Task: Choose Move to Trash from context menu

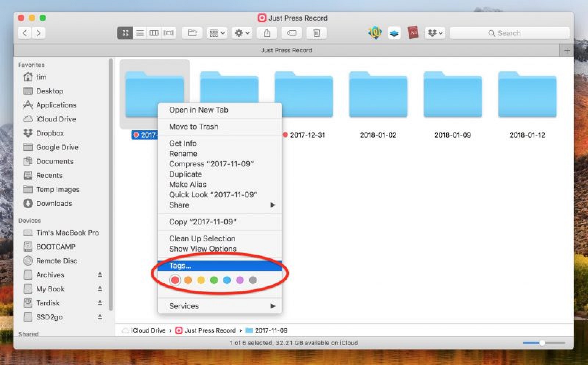Action: [194, 127]
